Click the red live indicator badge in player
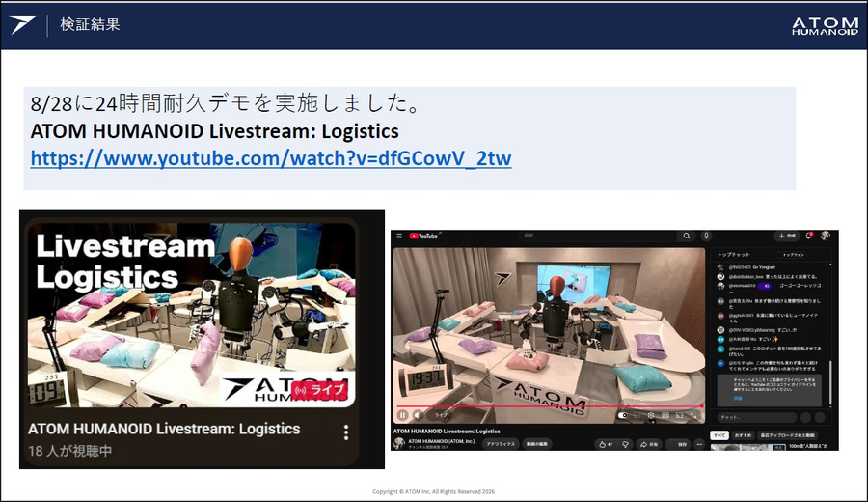 point(439,415)
